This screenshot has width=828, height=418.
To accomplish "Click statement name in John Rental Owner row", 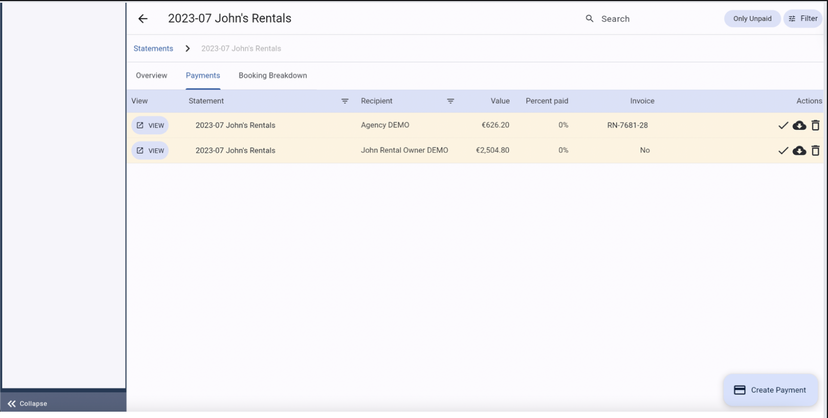I will (235, 150).
